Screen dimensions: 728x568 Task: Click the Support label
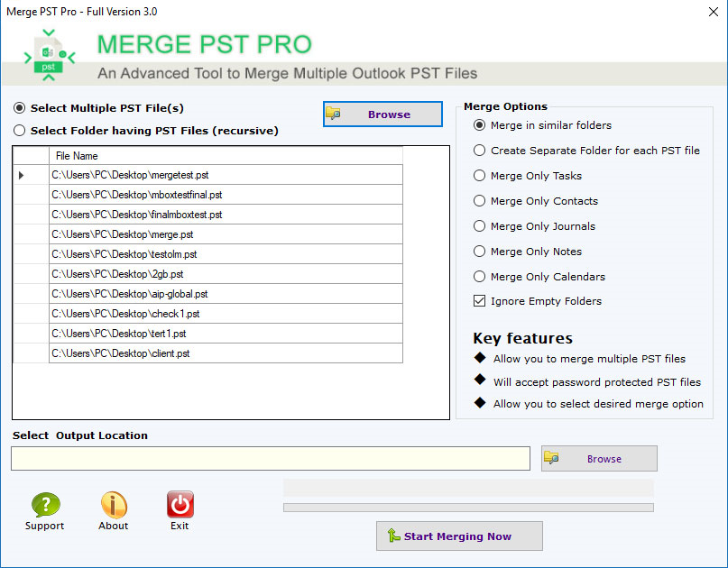pos(44,526)
